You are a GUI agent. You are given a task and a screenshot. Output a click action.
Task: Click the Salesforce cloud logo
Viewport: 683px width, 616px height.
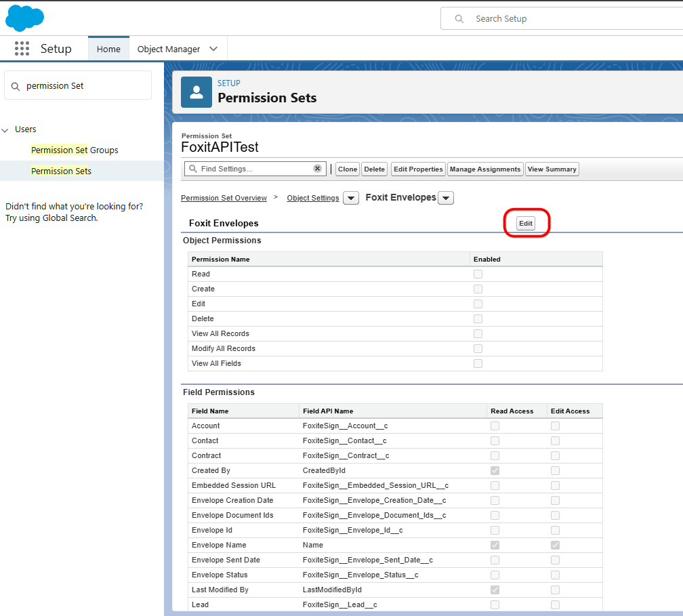pos(24,18)
